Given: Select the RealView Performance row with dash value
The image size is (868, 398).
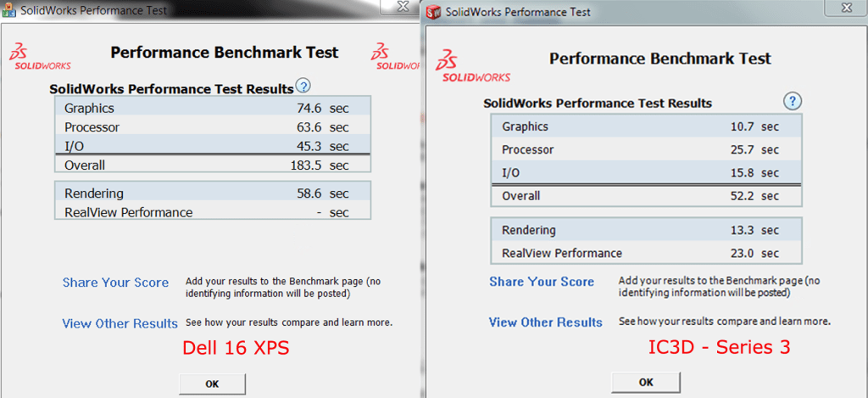Looking at the screenshot, I should click(x=213, y=212).
